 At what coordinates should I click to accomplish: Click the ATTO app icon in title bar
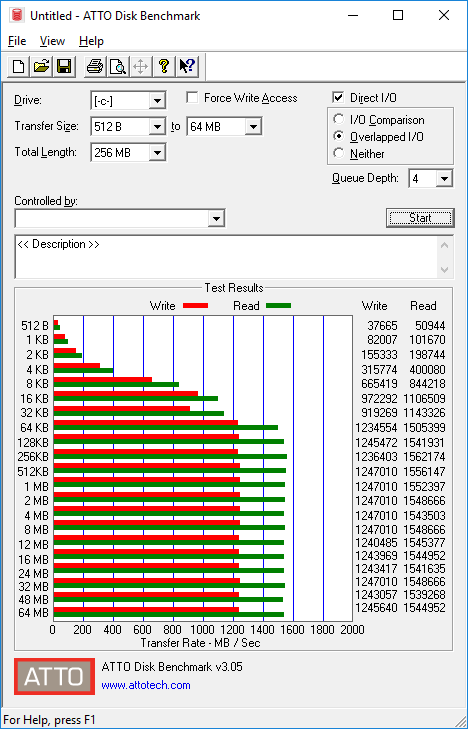(18, 15)
